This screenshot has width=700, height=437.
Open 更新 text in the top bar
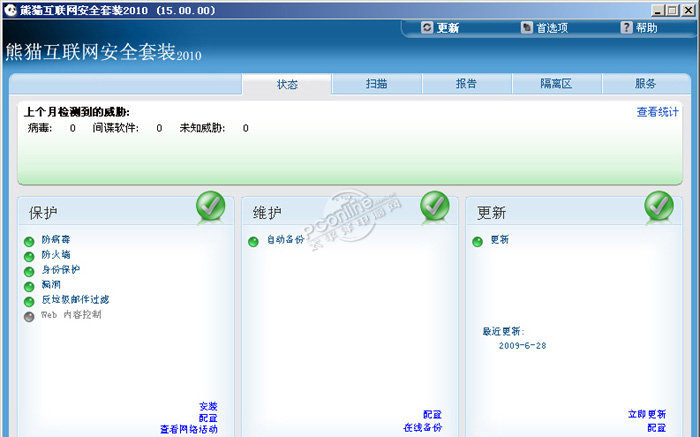pyautogui.click(x=448, y=28)
